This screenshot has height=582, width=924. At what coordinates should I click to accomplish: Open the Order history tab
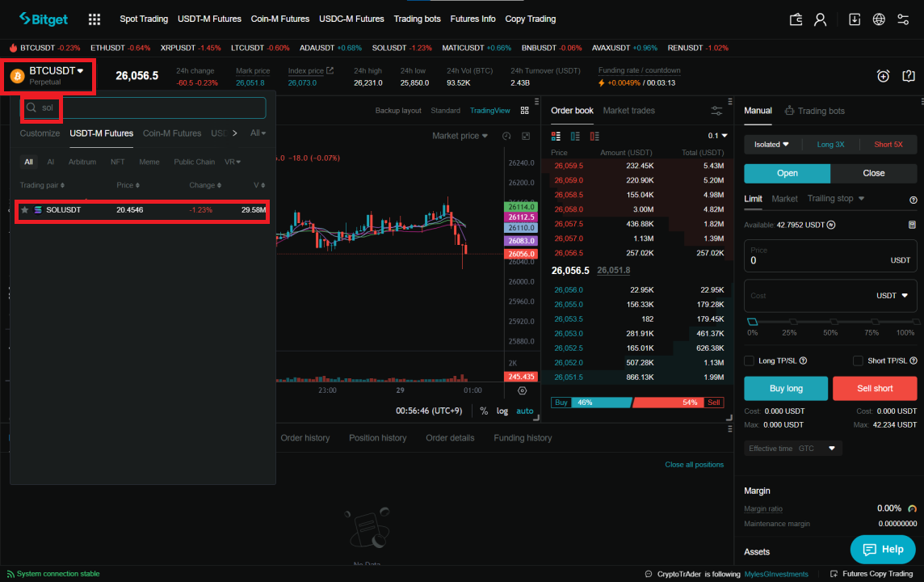pos(304,437)
